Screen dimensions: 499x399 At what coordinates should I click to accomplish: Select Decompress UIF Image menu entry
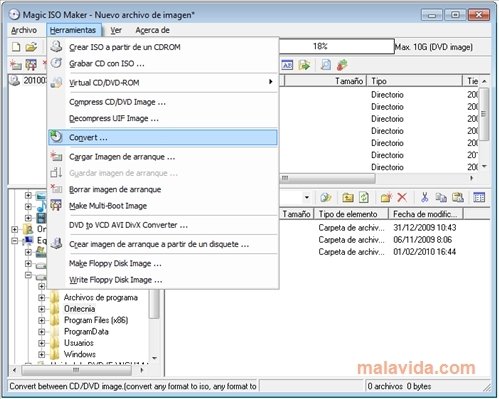click(x=163, y=118)
